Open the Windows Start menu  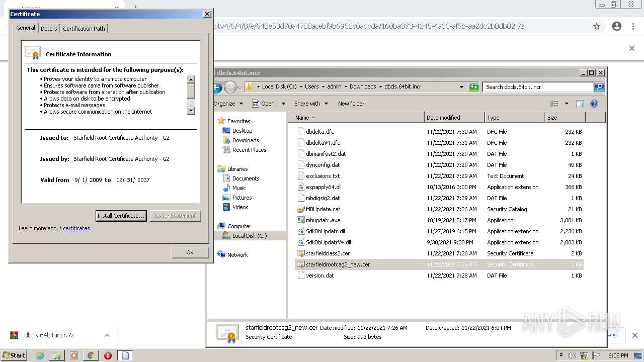[14, 355]
